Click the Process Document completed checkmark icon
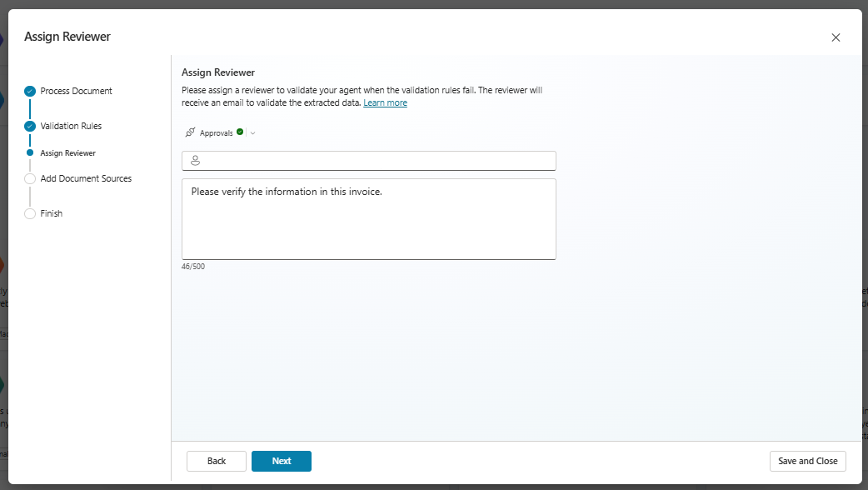Image resolution: width=868 pixels, height=490 pixels. pos(30,91)
